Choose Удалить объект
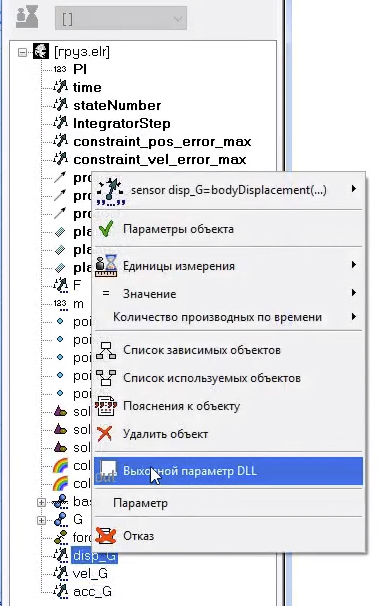Image resolution: width=378 pixels, height=606 pixels. pyautogui.click(x=228, y=434)
